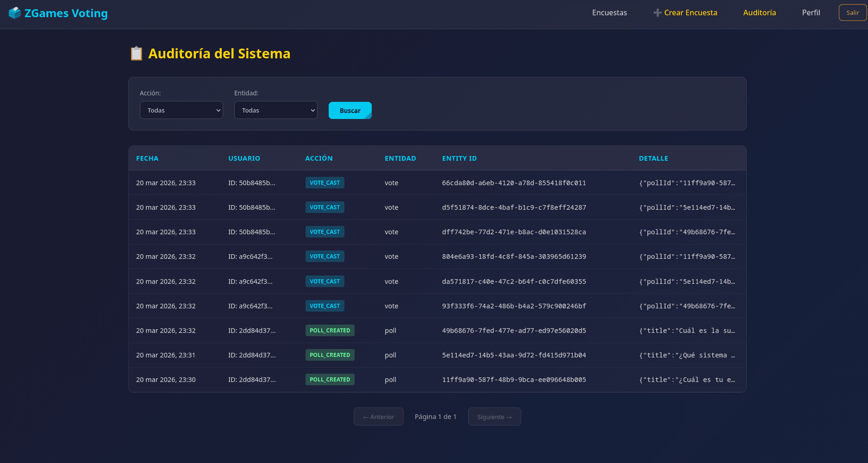Click the clipboard icon next to Auditoría del Sistema
The image size is (868, 463).
tap(136, 54)
